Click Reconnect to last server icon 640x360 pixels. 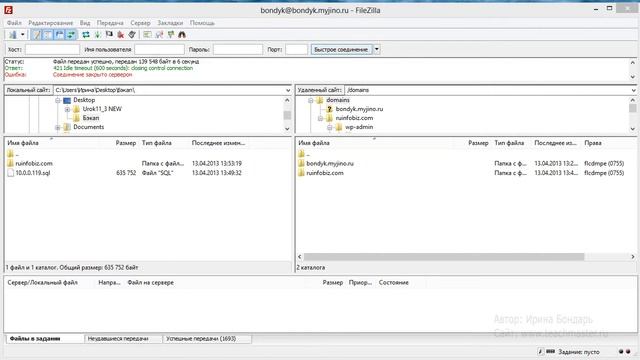point(132,35)
